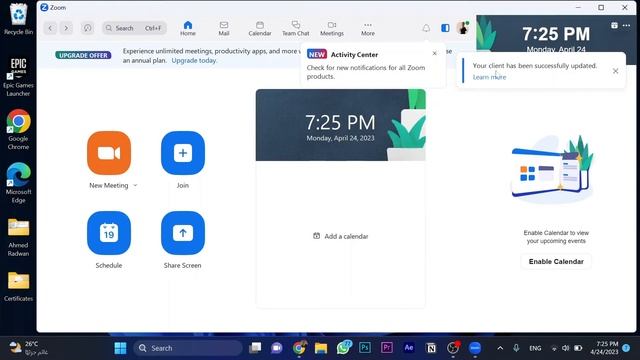640x360 pixels.
Task: Open the weather widget in taskbar
Action: pos(29,348)
